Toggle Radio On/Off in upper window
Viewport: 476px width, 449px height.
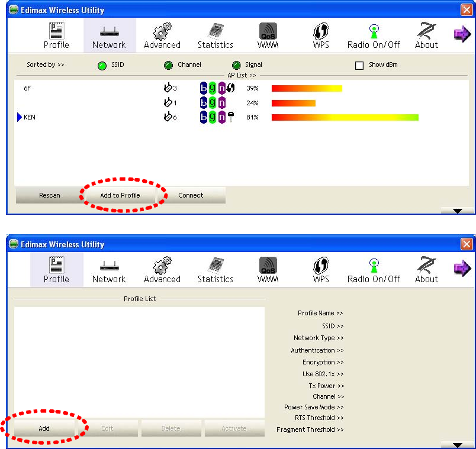coord(374,35)
